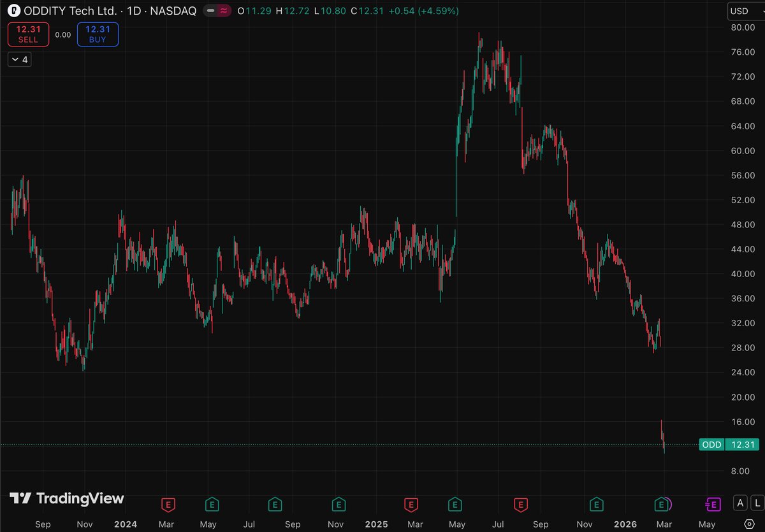Click the first Sep label on the time axis
The image size is (765, 532).
[43, 524]
